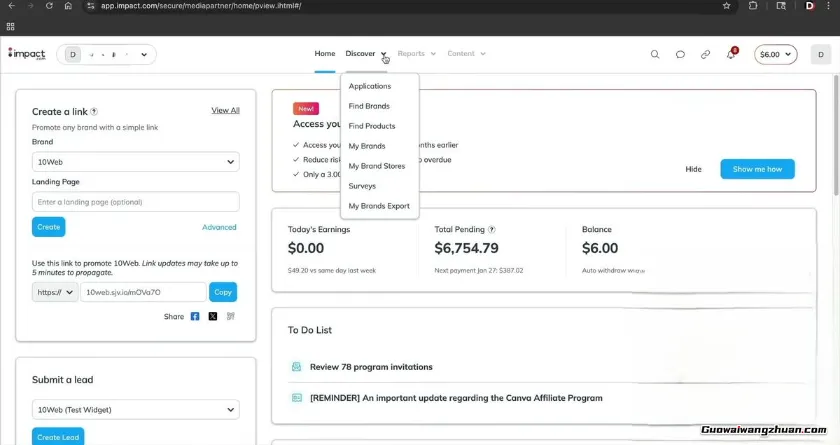The height and width of the screenshot is (445, 840).
Task: Open the 10Web (Test Widget) dropdown
Action: 135,409
